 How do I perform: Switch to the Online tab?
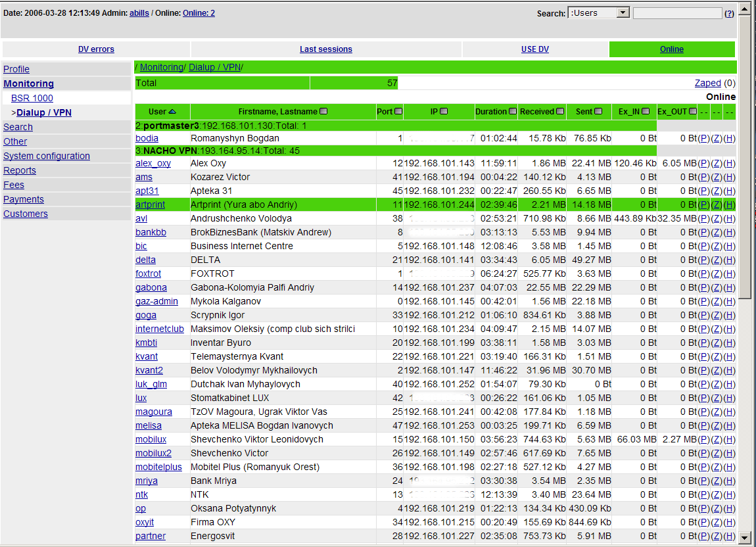coord(672,49)
